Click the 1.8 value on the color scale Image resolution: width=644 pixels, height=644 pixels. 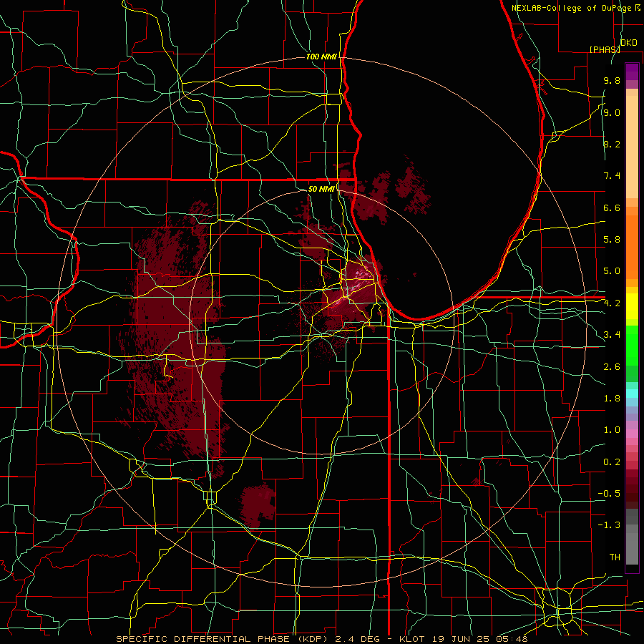tap(612, 399)
